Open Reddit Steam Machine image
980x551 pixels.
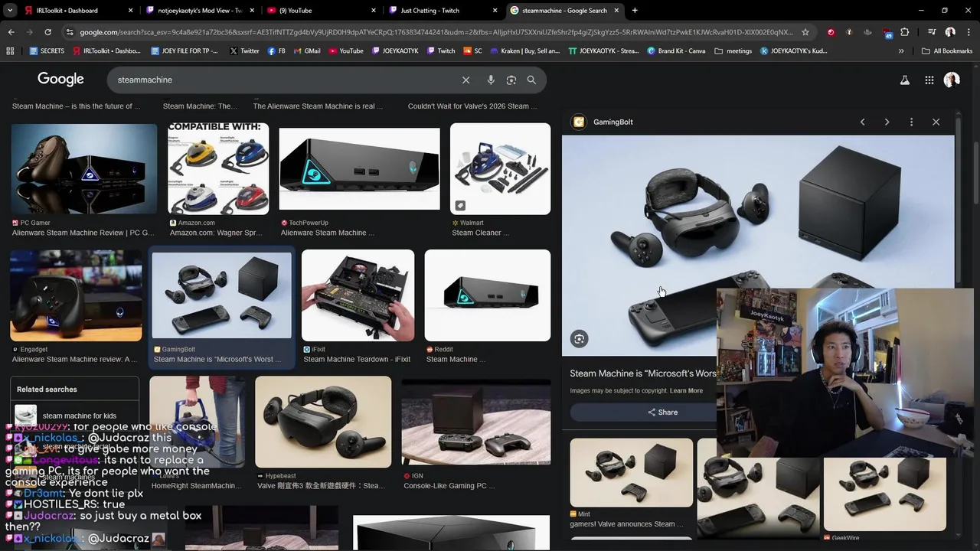click(x=487, y=295)
